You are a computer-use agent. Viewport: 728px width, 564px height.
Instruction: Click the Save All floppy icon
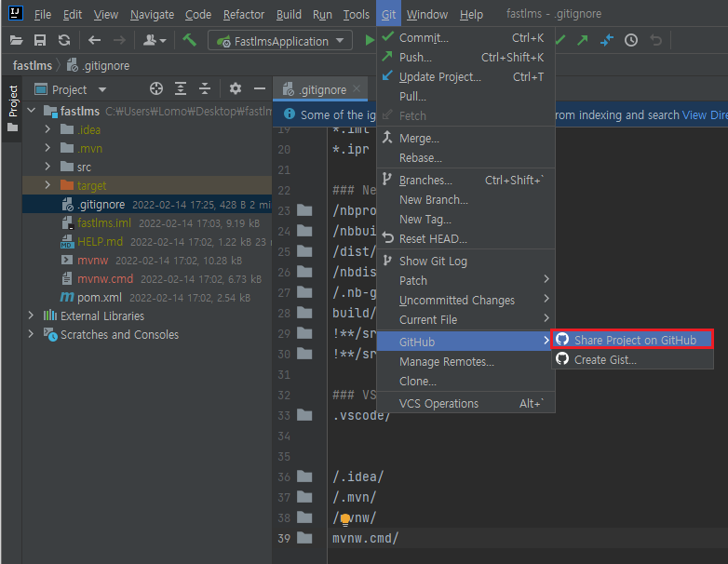[x=40, y=40]
